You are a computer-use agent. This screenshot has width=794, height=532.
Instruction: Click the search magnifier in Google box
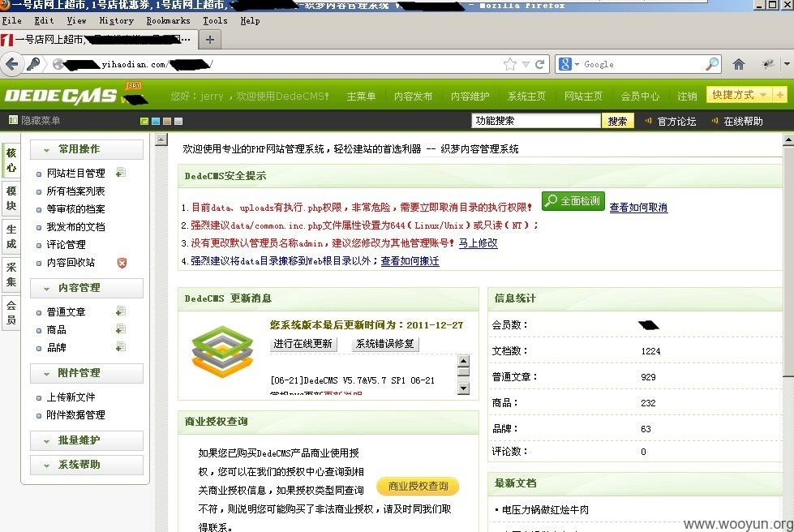point(712,64)
